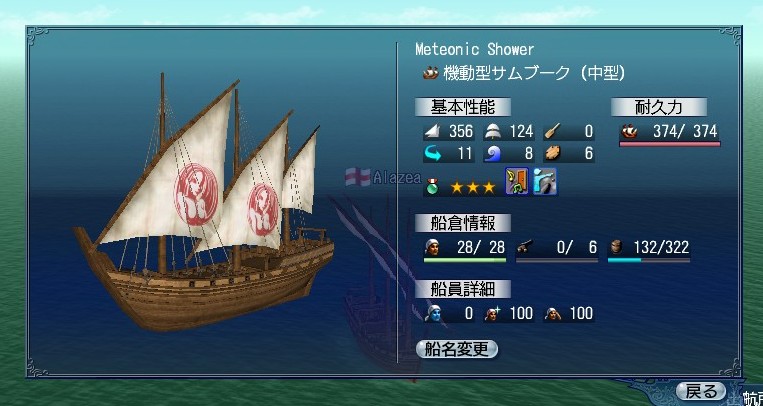Viewport: 763px width, 406px height.
Task: Click the cannon icon beside 0/6
Action: tap(525, 248)
